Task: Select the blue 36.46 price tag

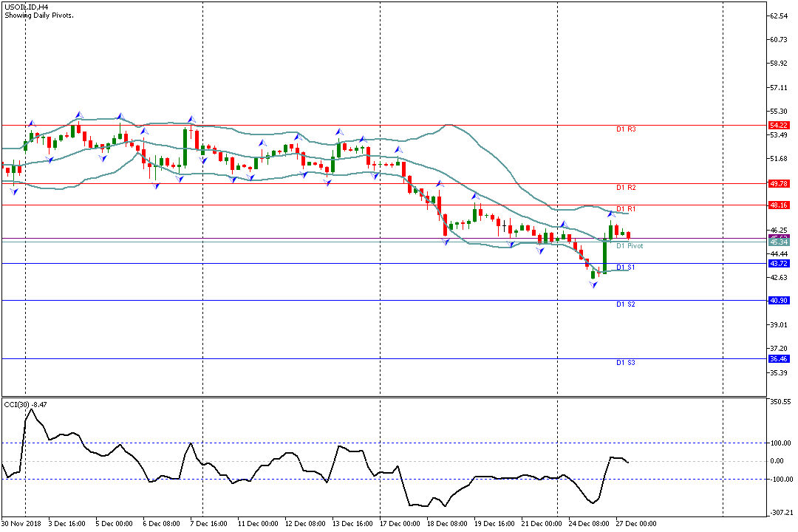Action: click(x=778, y=358)
